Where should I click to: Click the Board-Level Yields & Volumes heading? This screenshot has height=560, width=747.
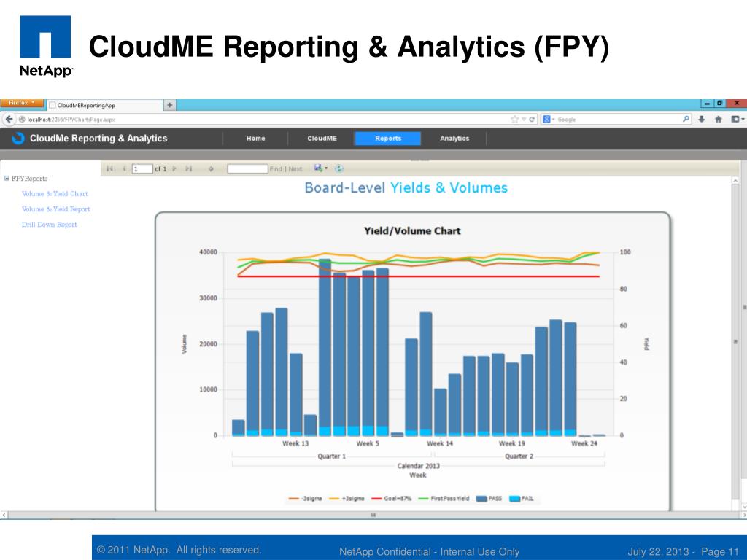(x=406, y=187)
